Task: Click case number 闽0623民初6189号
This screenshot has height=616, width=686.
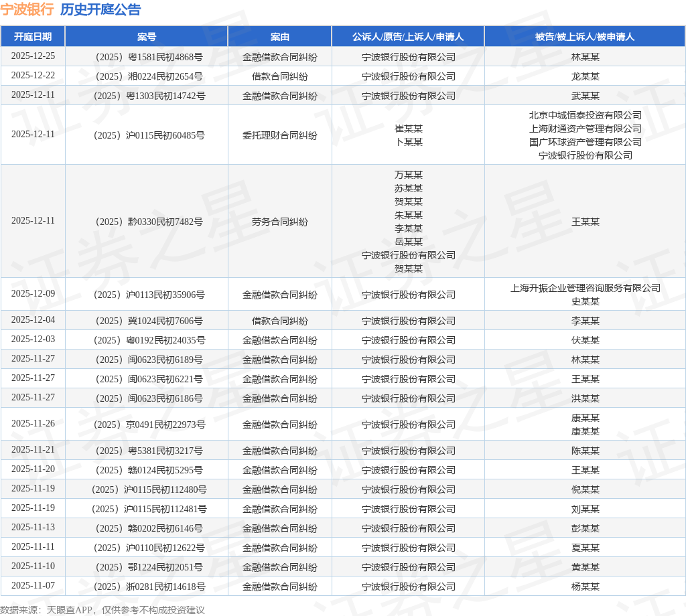Action: coord(149,360)
